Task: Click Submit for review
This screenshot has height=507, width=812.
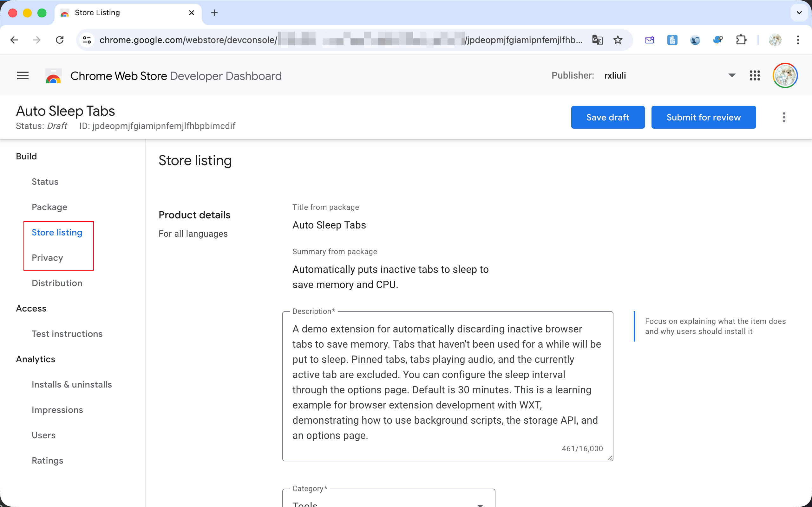Action: point(703,117)
